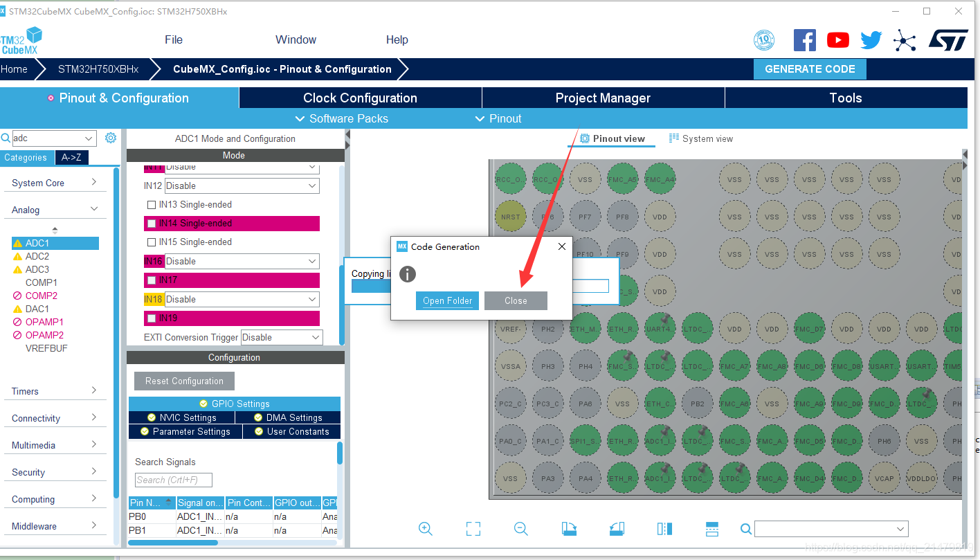Open the IN16 Disable dropdown

242,261
